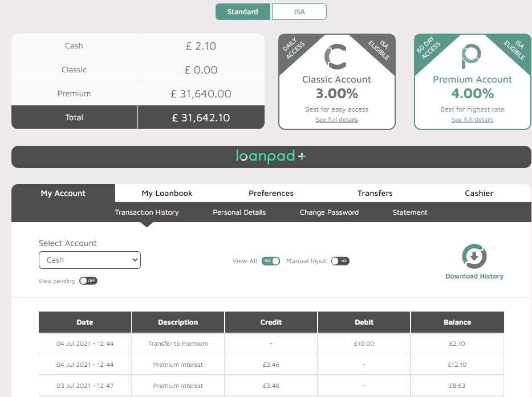Screen dimensions: 532x397
Task: Toggle the View All switch
Action: (x=271, y=261)
